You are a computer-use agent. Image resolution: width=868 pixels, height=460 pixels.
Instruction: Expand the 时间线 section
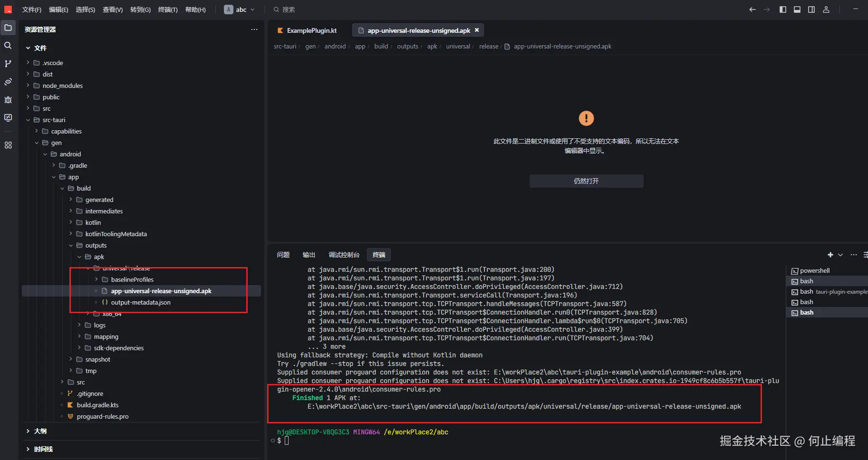coord(28,449)
